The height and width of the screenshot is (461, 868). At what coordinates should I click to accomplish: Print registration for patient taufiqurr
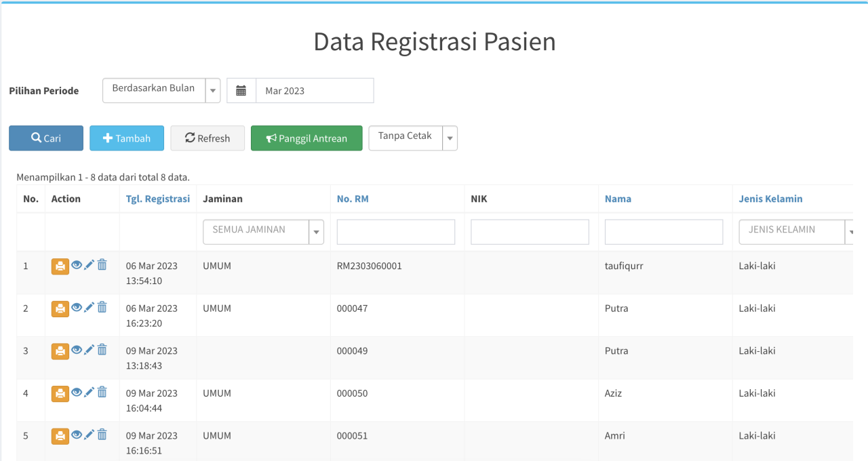click(x=60, y=266)
